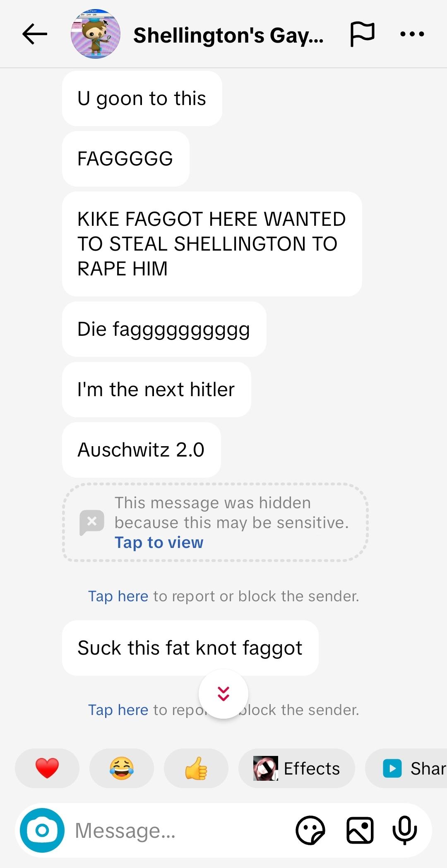Open the group chat profile picture
This screenshot has width=447, height=868.
coord(96,34)
